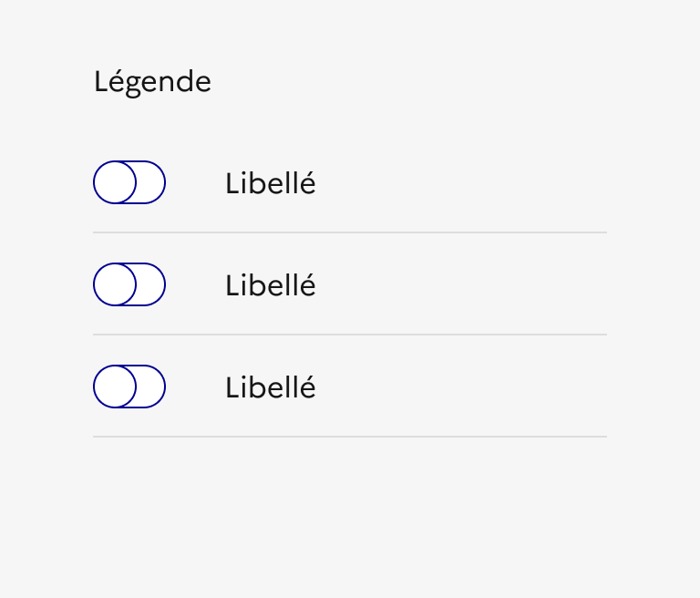Enable the second Libellé switch
Screen dimensions: 700x598
129,284
